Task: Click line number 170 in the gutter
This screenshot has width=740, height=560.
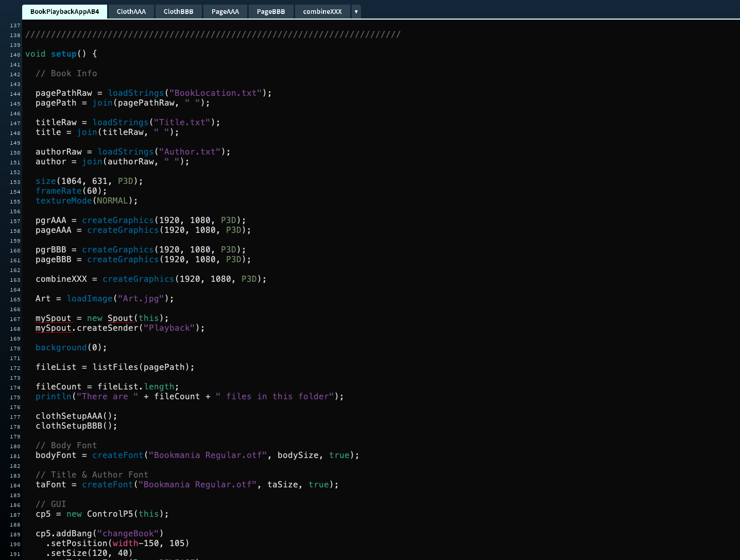Action: [15, 349]
